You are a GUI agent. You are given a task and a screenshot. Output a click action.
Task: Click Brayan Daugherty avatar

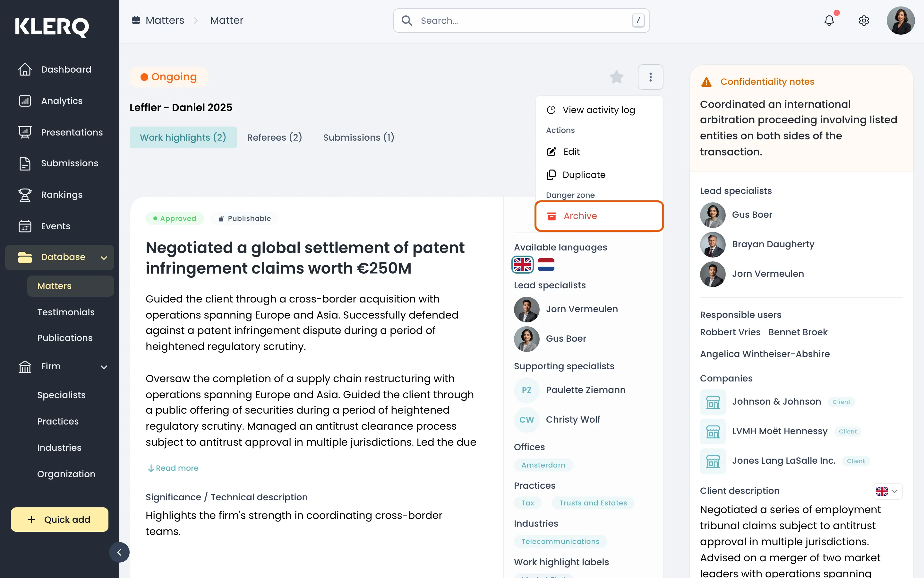click(x=713, y=244)
